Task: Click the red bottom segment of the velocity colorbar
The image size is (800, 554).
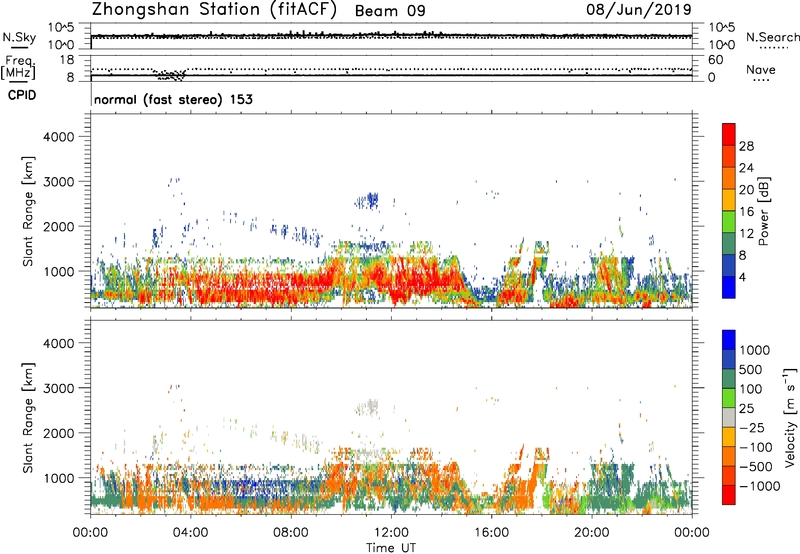Action: click(729, 495)
